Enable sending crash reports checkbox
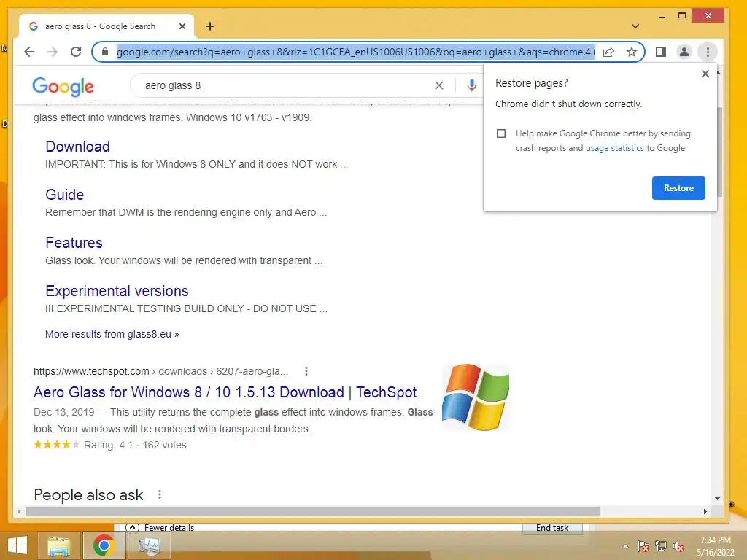This screenshot has width=747, height=560. 501,133
